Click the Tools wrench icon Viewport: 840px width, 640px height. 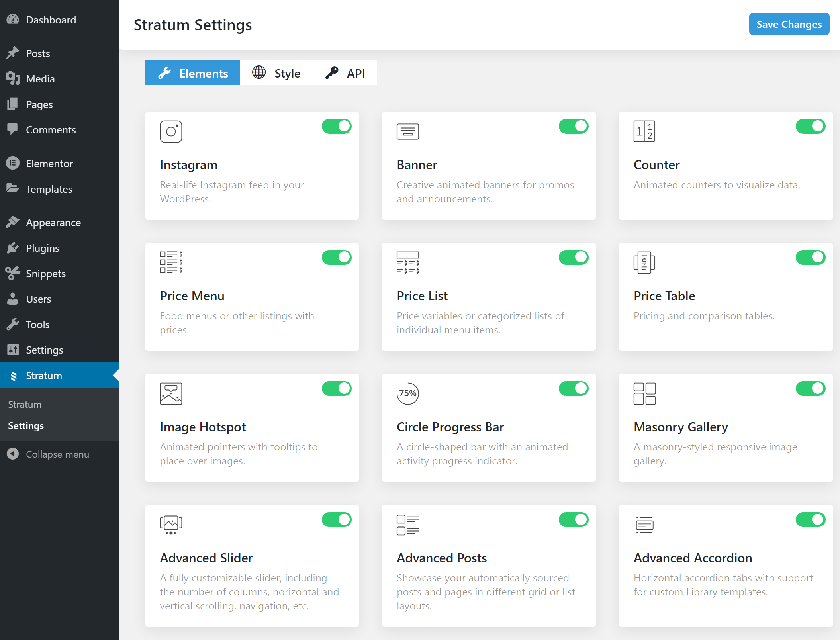(x=13, y=324)
